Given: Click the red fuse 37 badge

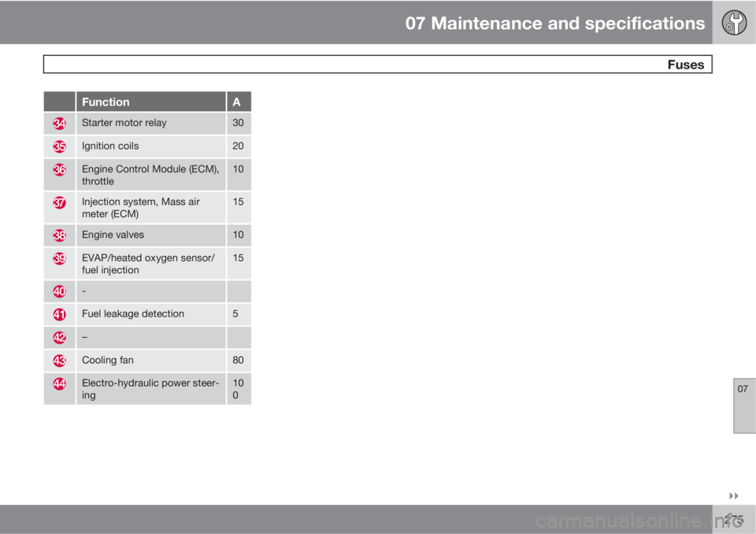Looking at the screenshot, I should click(59, 202).
